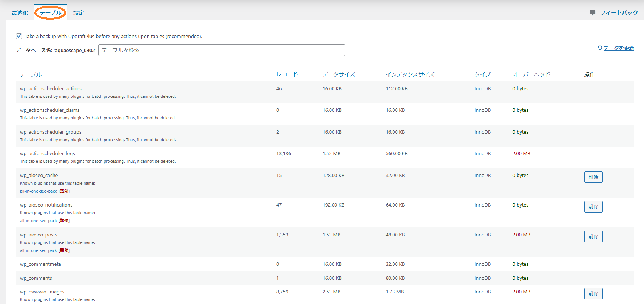Screen dimensions: 644x304
Task: Sort by the データサイズ column header
Action: pos(339,74)
